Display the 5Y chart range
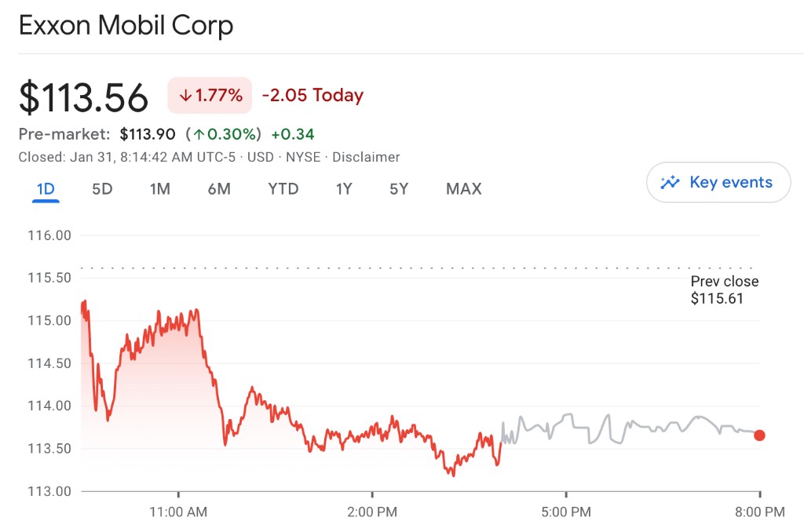The image size is (804, 532). point(399,189)
